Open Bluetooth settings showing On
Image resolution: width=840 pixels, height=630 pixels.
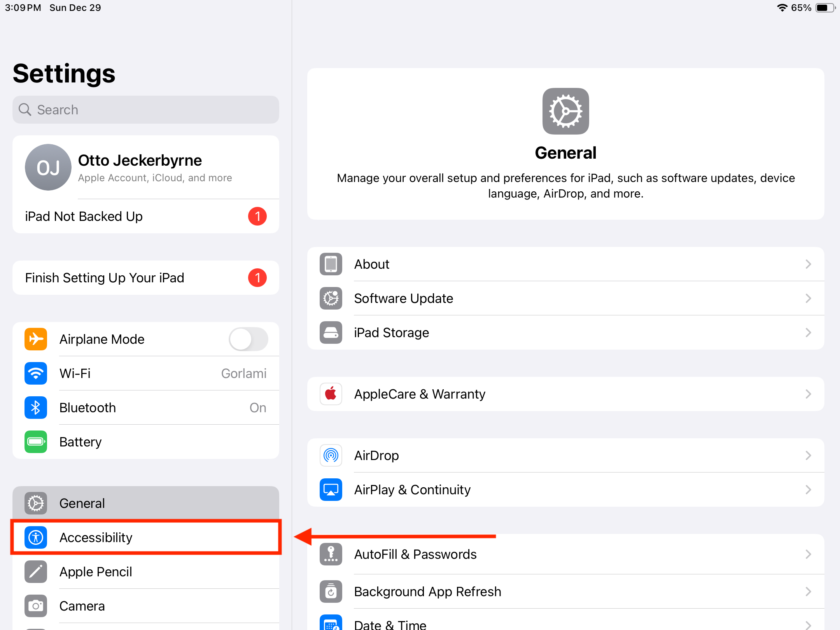coord(146,408)
